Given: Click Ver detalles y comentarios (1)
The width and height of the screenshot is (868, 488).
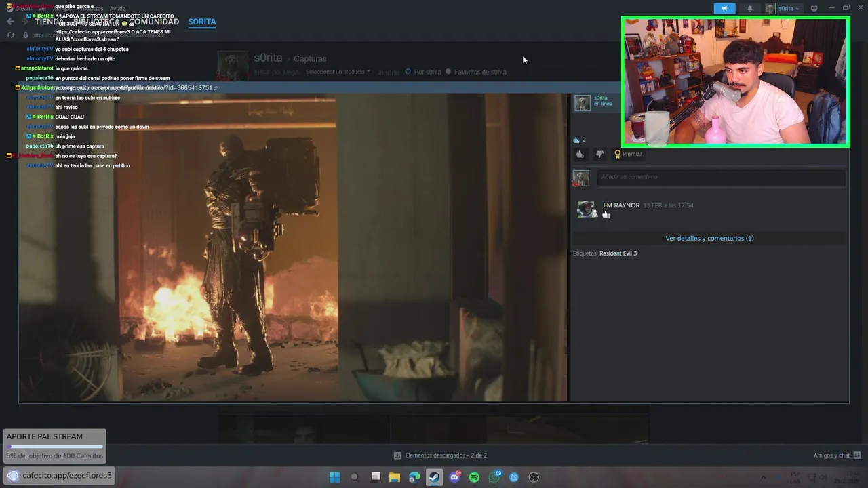Looking at the screenshot, I should 709,239.
